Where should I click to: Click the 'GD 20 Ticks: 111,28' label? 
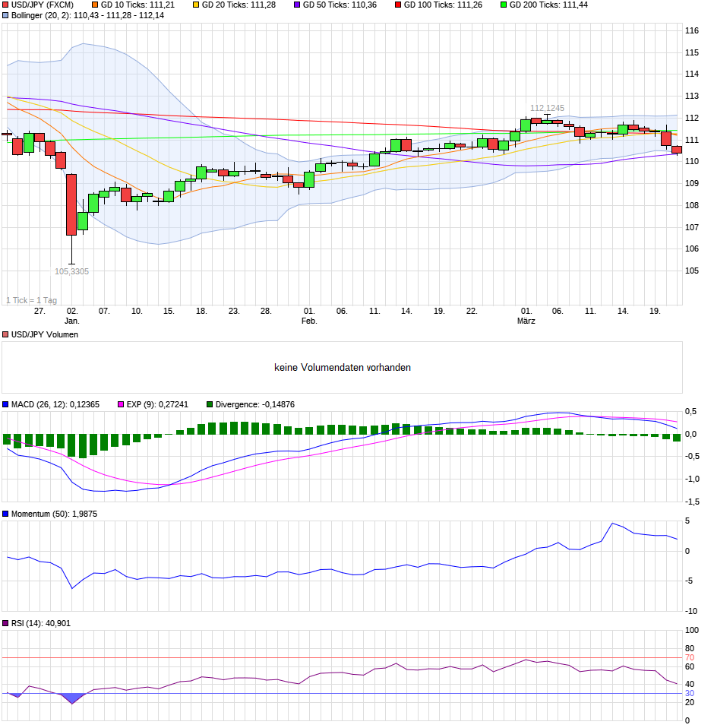pyautogui.click(x=239, y=5)
